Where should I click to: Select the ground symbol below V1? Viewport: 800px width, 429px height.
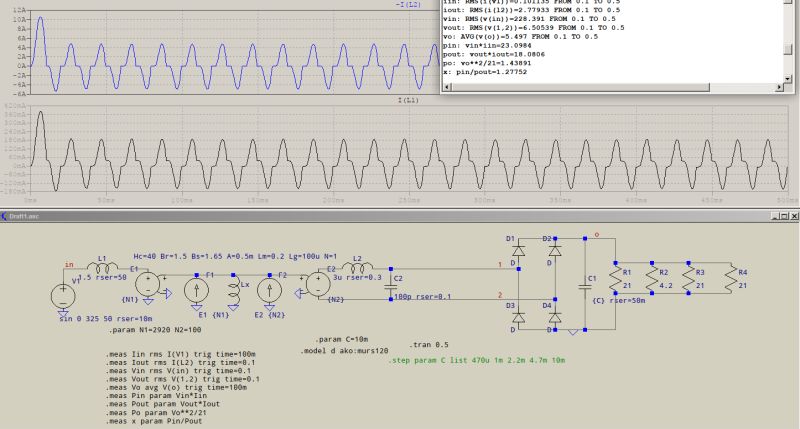click(63, 312)
